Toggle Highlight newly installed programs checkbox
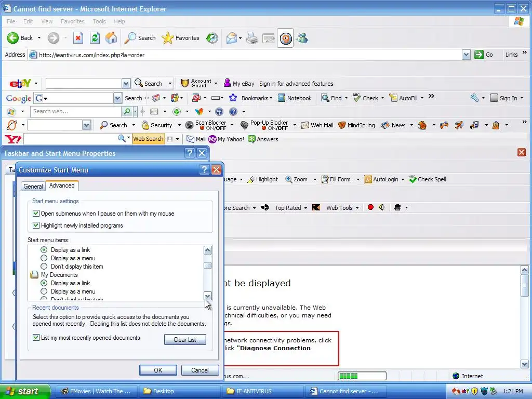This screenshot has height=399, width=532. point(36,225)
